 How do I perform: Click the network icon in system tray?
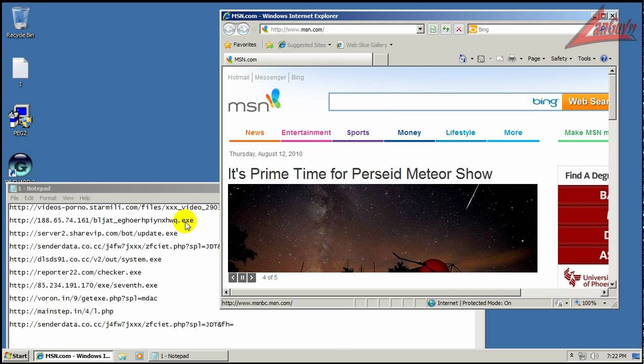point(583,356)
